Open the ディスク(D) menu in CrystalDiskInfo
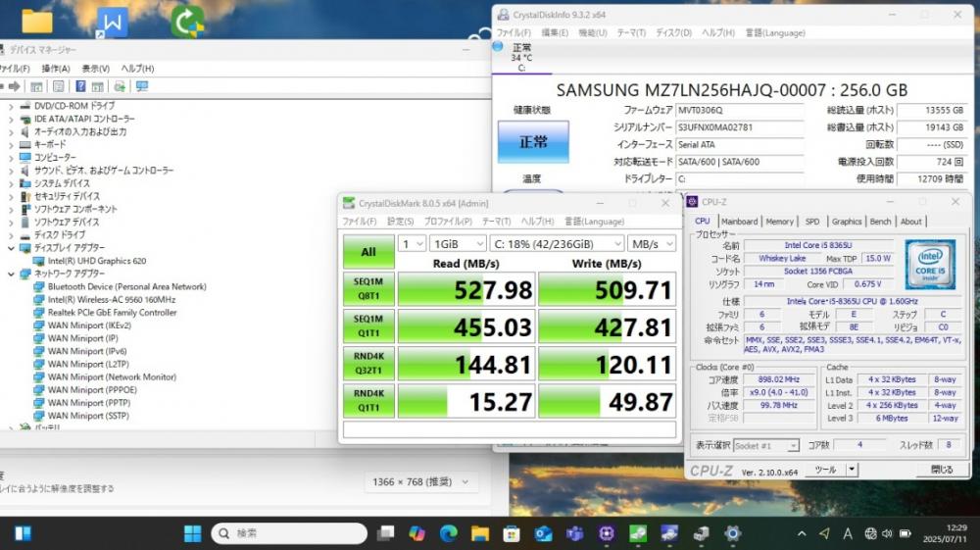Screen dimensions: 980x550 [673, 32]
